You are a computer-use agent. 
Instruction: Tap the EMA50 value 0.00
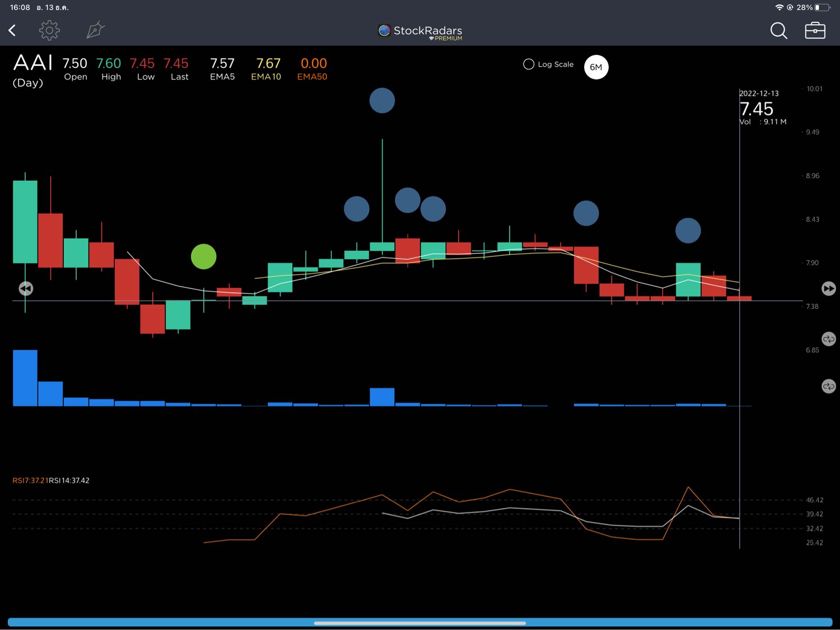[314, 63]
